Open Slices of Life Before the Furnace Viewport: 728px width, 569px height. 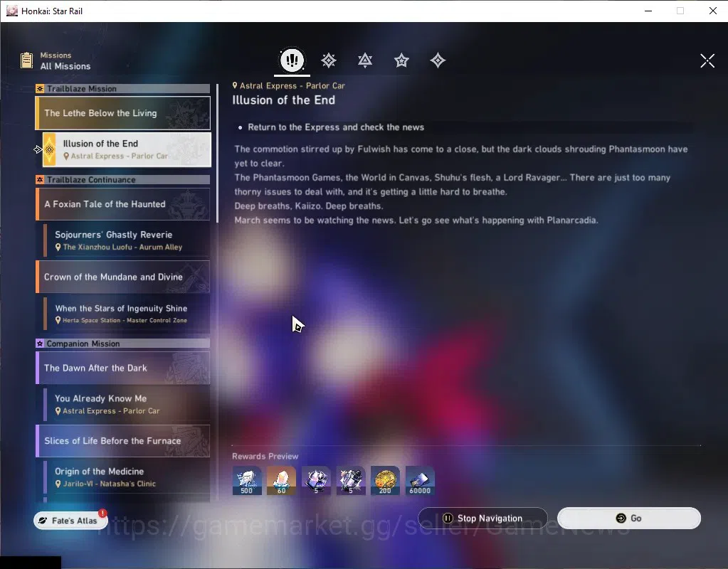pyautogui.click(x=123, y=440)
